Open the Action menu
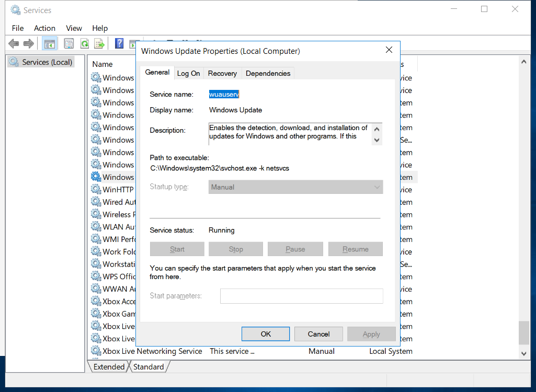Viewport: 536px width, 392px height. [x=44, y=28]
